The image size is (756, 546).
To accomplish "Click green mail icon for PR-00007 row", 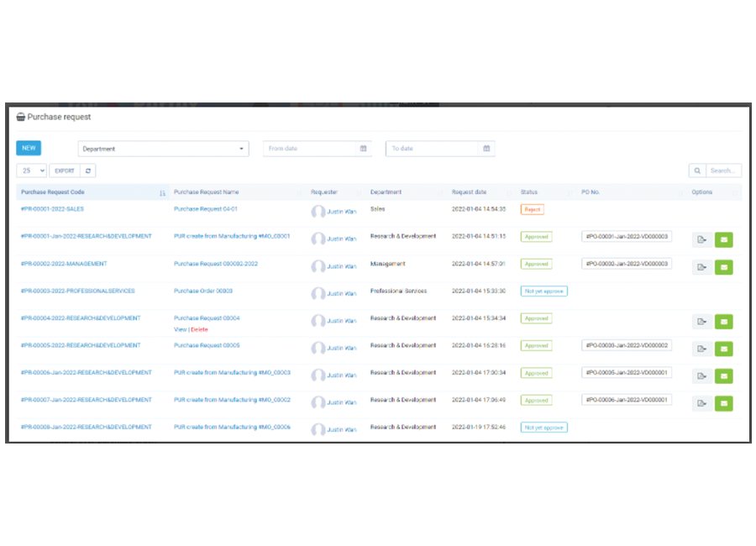I will (723, 403).
